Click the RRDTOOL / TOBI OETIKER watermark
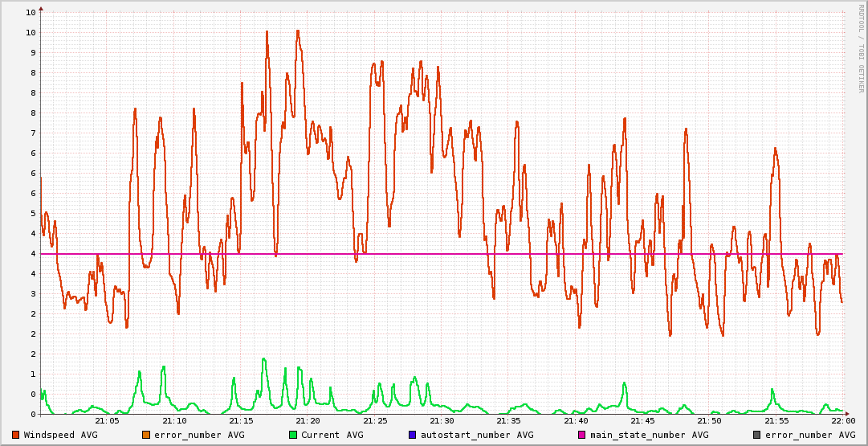Image resolution: width=868 pixels, height=446 pixels. (861, 48)
